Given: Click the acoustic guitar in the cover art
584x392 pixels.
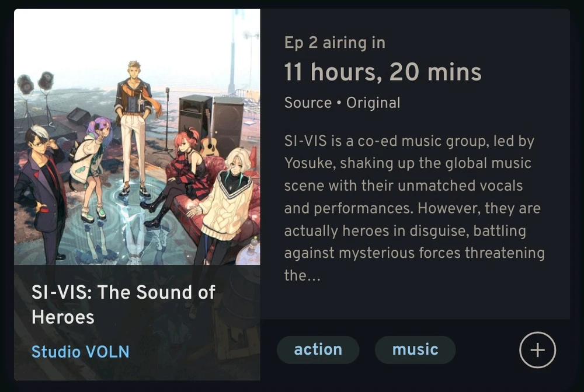Looking at the screenshot, I should 209,138.
